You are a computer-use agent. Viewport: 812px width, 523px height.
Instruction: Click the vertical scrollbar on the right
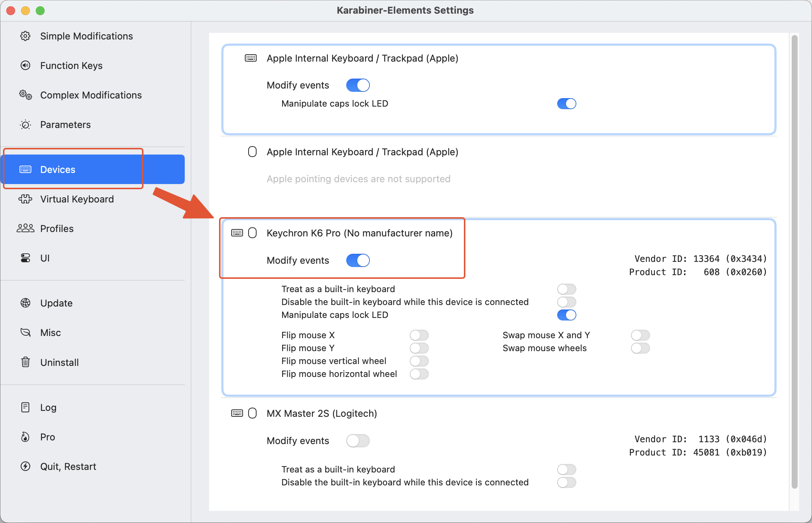(794, 258)
